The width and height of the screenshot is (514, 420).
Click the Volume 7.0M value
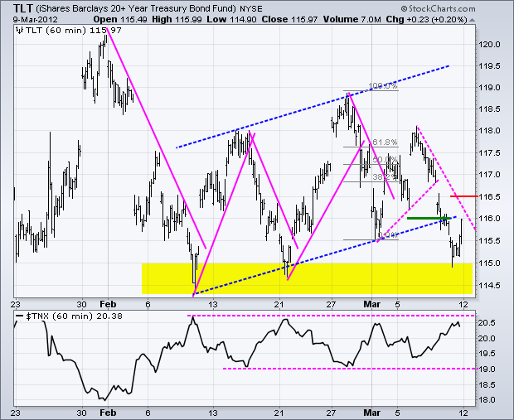[x=352, y=19]
